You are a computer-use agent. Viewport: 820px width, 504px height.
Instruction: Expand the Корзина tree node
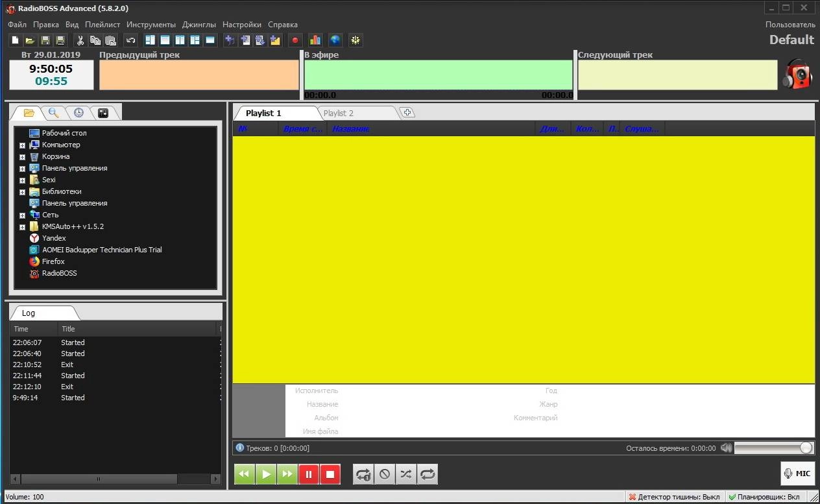(x=22, y=157)
